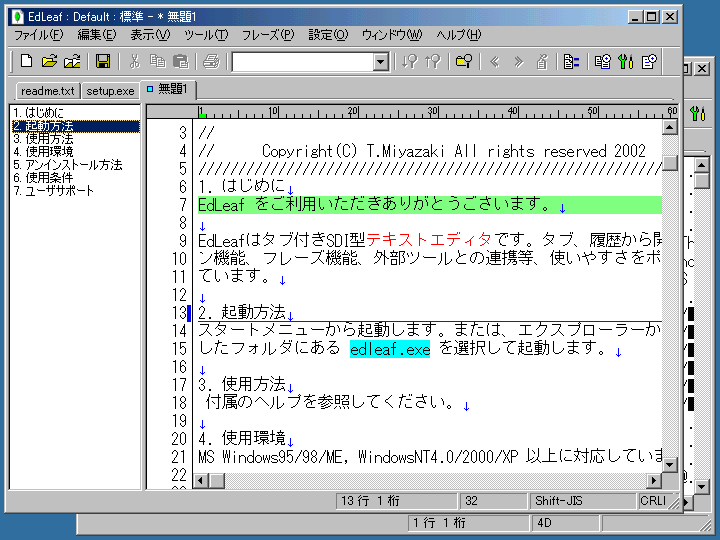Click status bar cell '13 行 1 桁'

click(x=397, y=501)
